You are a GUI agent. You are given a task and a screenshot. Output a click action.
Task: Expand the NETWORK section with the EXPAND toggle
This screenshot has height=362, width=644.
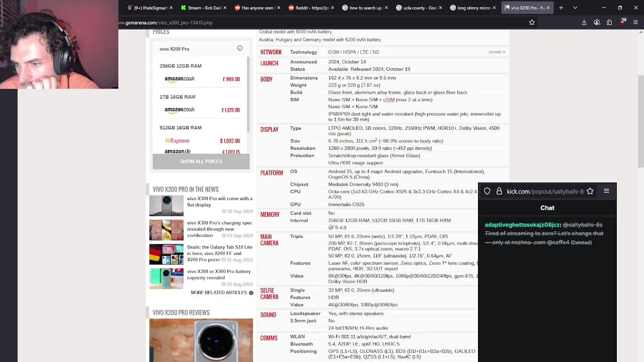tap(497, 52)
